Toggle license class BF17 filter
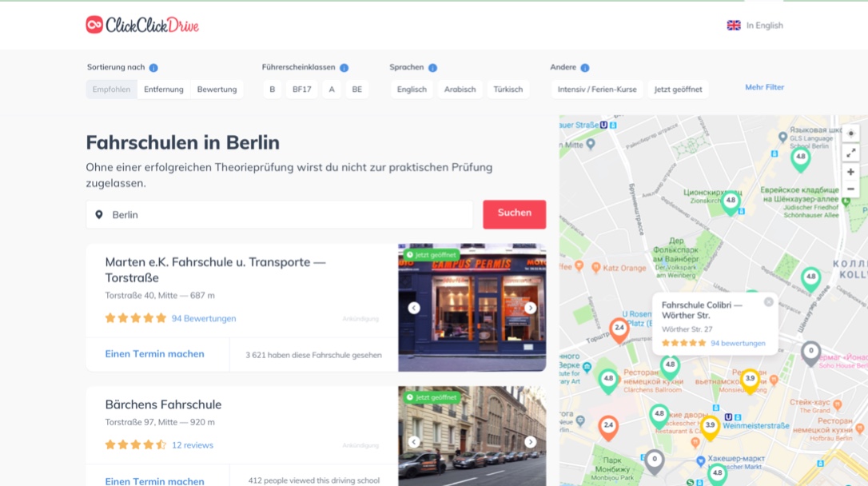The image size is (868, 486). pos(301,89)
